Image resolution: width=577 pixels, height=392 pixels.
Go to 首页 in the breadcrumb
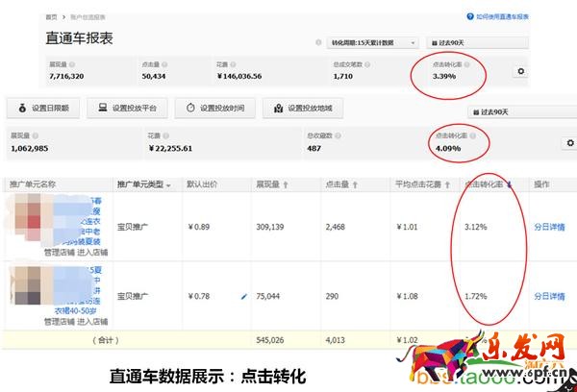(50, 17)
